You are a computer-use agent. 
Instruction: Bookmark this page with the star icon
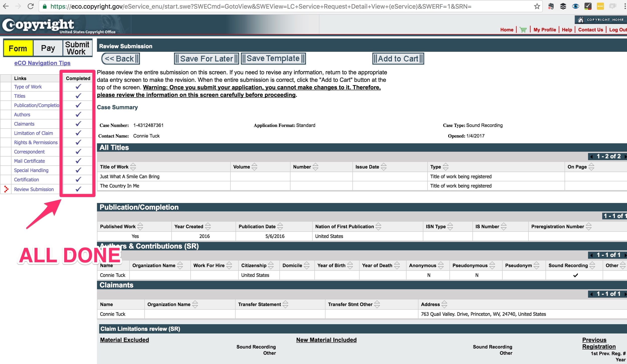(x=537, y=6)
